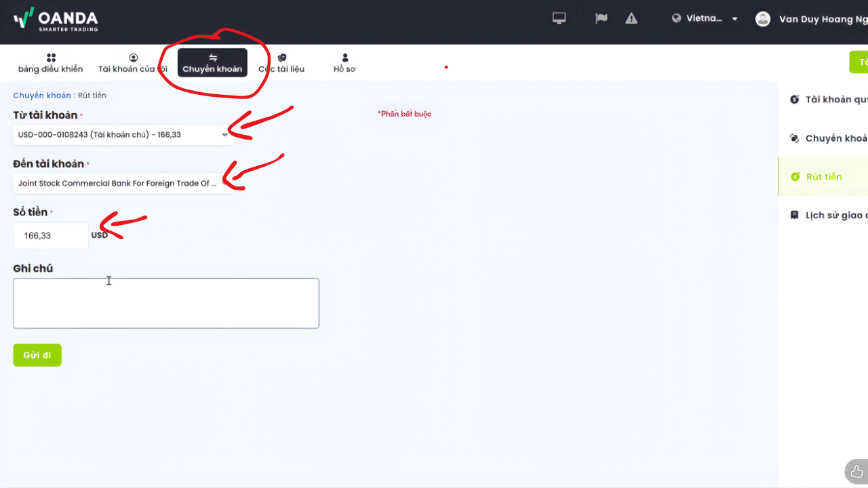Switch to 'Tài khoản của tôi' tab

(133, 63)
